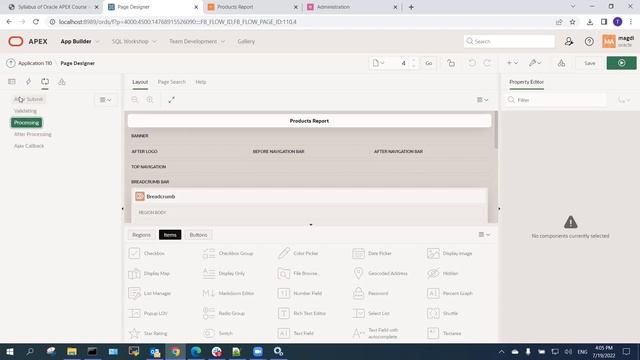640x360 pixels.
Task: Switch to the Page Search tab
Action: (x=171, y=82)
